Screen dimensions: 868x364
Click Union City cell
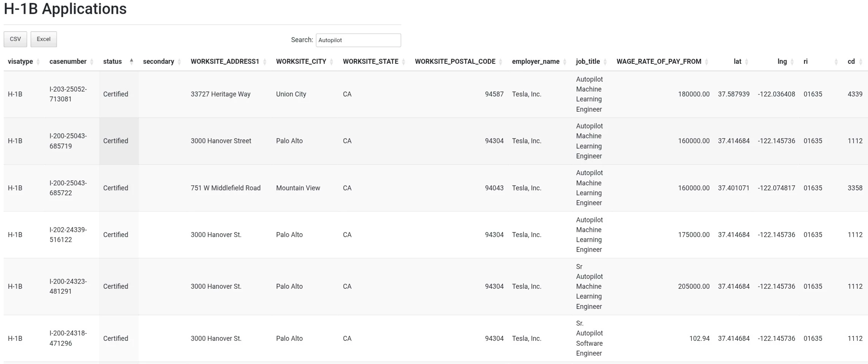[x=291, y=94]
